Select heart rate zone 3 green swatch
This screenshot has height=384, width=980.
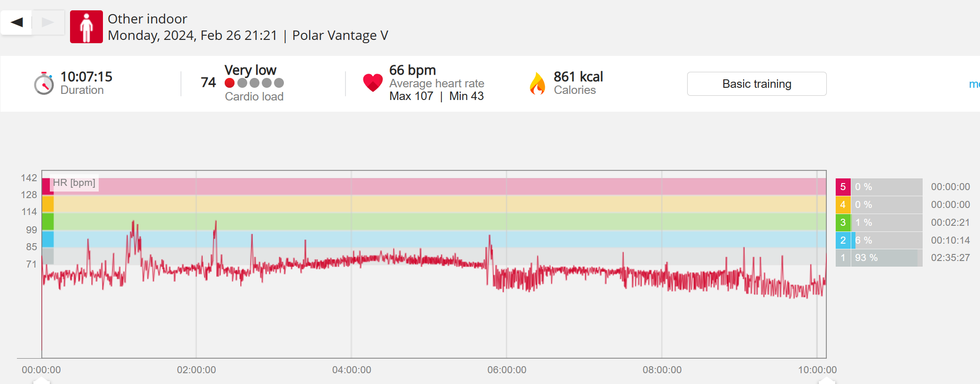843,223
